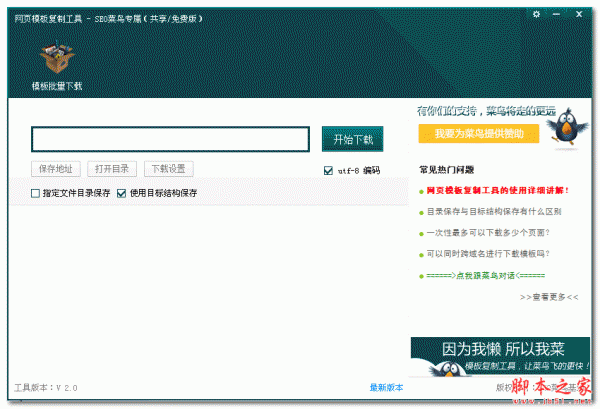Click the 开始下载 button
Viewport: 600px width, 409px height.
(352, 139)
